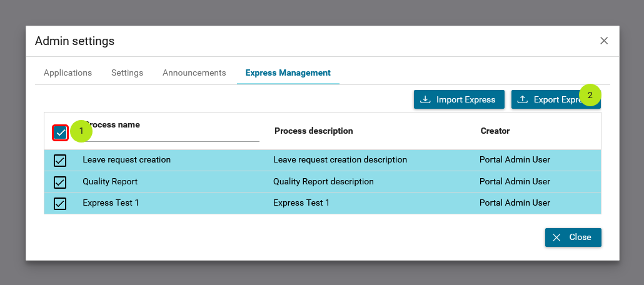
Task: Click the Creator column header
Action: [x=495, y=131]
